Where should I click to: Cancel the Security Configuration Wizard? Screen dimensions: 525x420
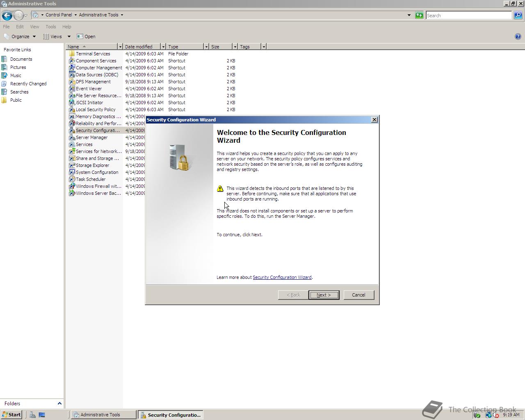[x=358, y=295]
